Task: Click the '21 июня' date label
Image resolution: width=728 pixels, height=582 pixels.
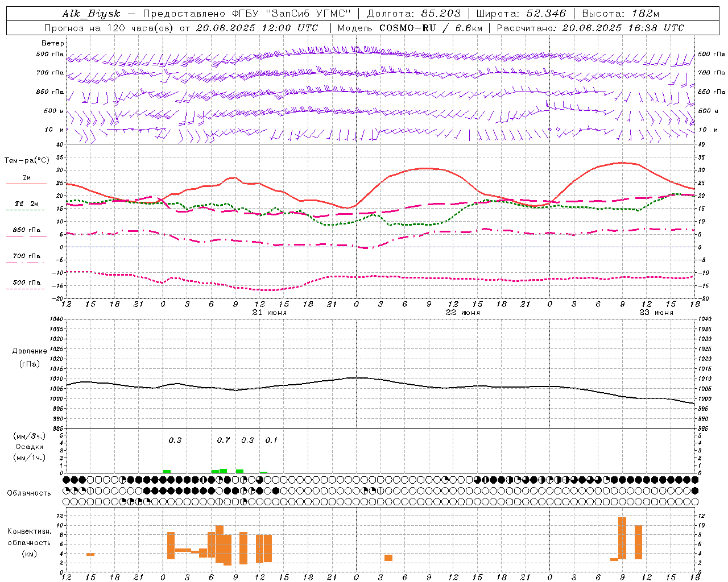Action: pyautogui.click(x=270, y=313)
